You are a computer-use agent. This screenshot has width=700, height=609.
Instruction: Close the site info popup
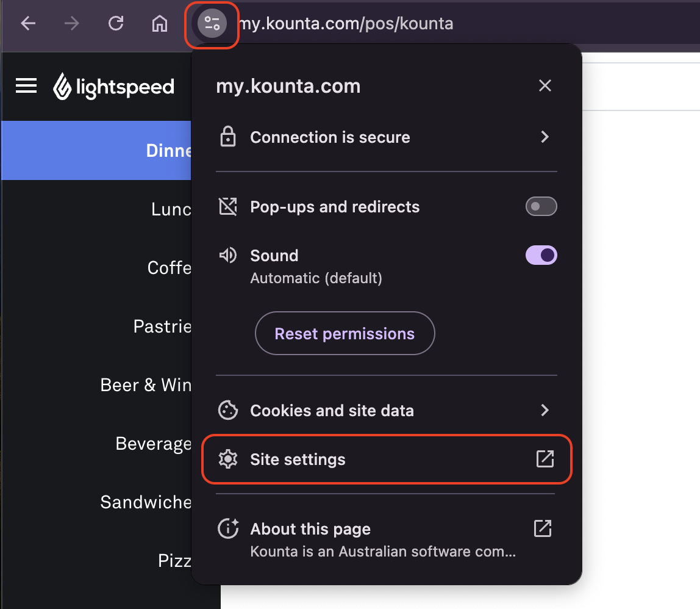coord(545,85)
